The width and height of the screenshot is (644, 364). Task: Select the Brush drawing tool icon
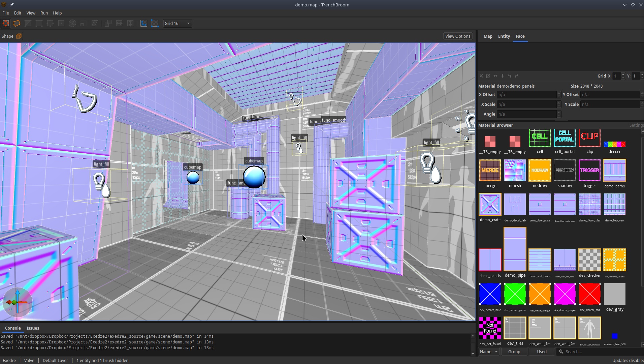point(6,23)
